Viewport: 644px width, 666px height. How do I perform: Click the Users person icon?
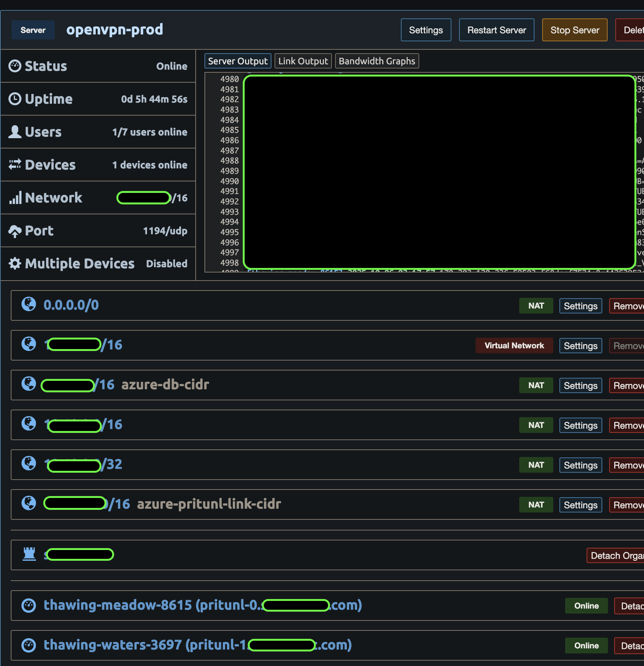point(15,132)
